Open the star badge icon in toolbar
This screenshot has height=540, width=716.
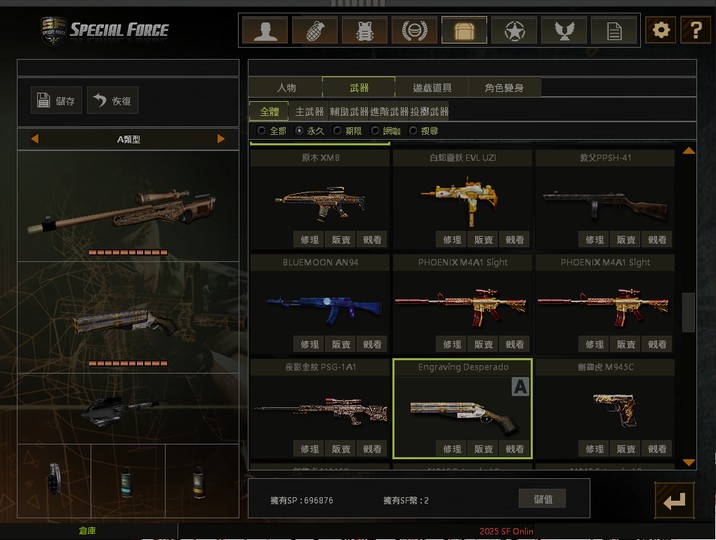pos(514,30)
